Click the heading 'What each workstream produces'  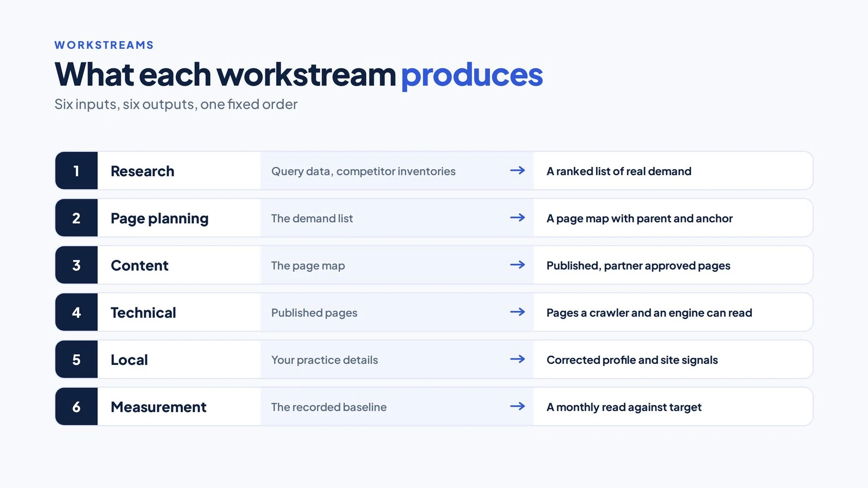pos(298,74)
